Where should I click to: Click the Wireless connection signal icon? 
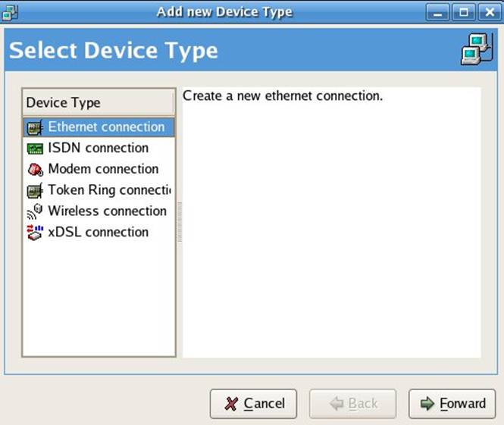tap(35, 211)
